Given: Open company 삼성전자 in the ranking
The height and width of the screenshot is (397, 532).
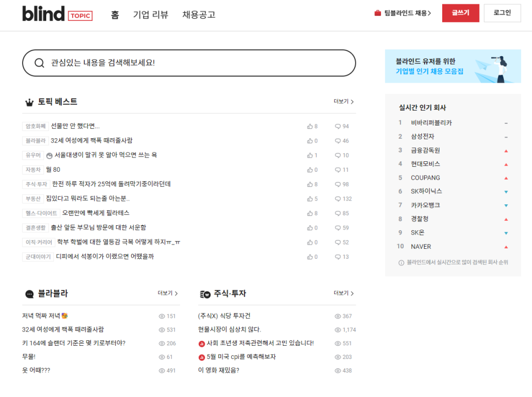Looking at the screenshot, I should pos(422,137).
